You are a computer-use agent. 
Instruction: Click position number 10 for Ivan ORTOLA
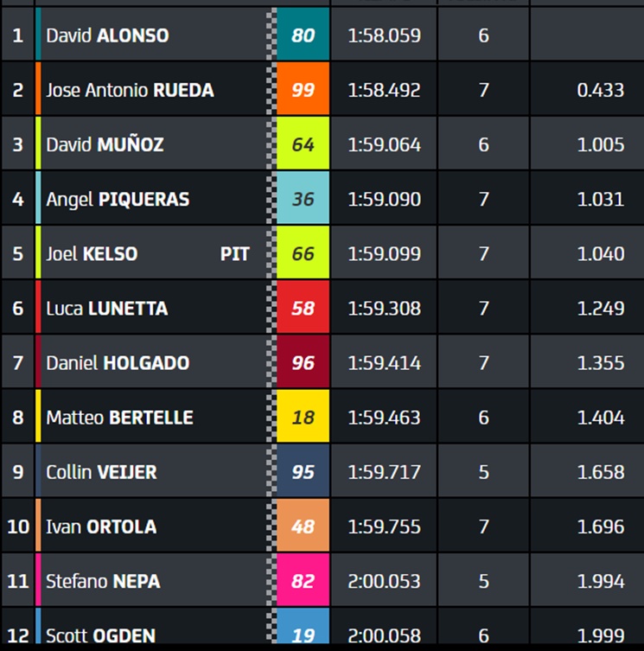pos(18,527)
